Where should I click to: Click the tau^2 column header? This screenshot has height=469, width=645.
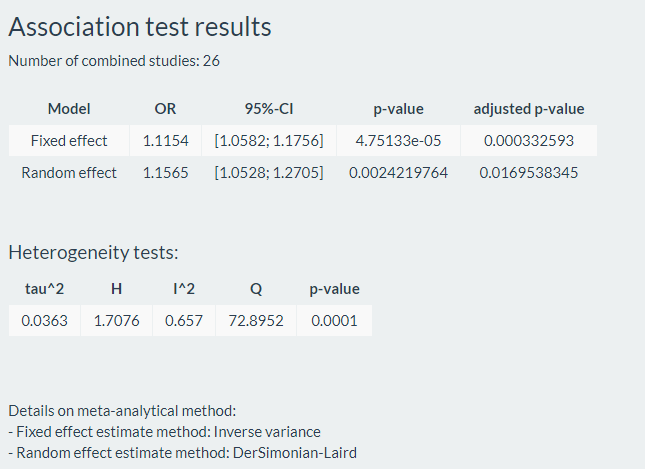(44, 289)
